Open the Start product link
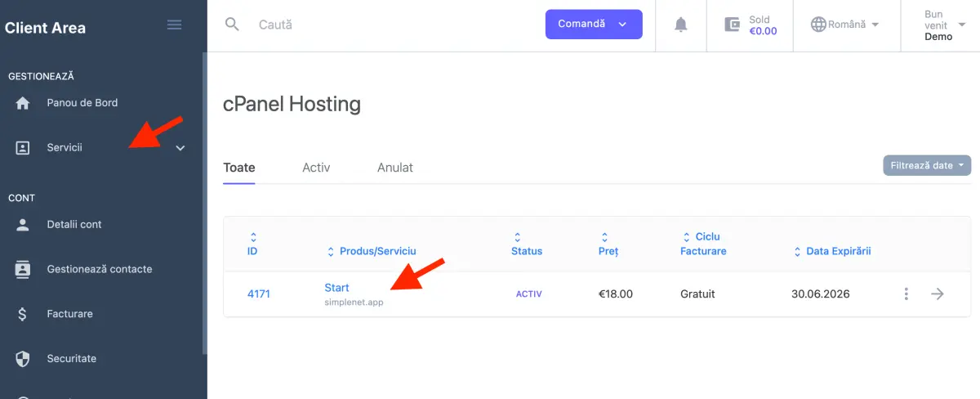The image size is (980, 399). coord(336,288)
